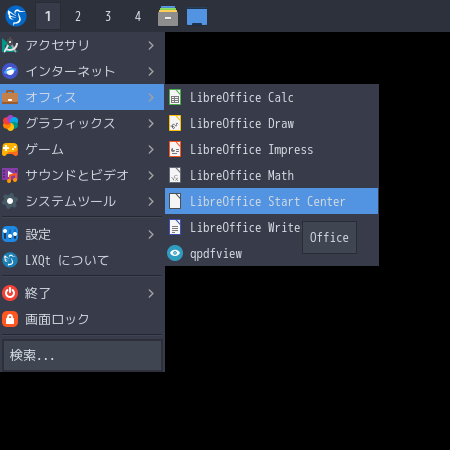Click the games controller icon

(10, 149)
